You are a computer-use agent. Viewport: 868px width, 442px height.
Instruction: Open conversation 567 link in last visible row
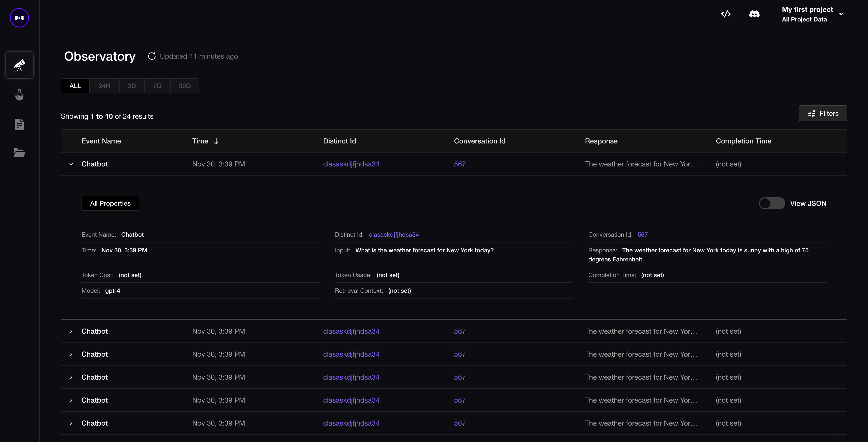coord(459,423)
